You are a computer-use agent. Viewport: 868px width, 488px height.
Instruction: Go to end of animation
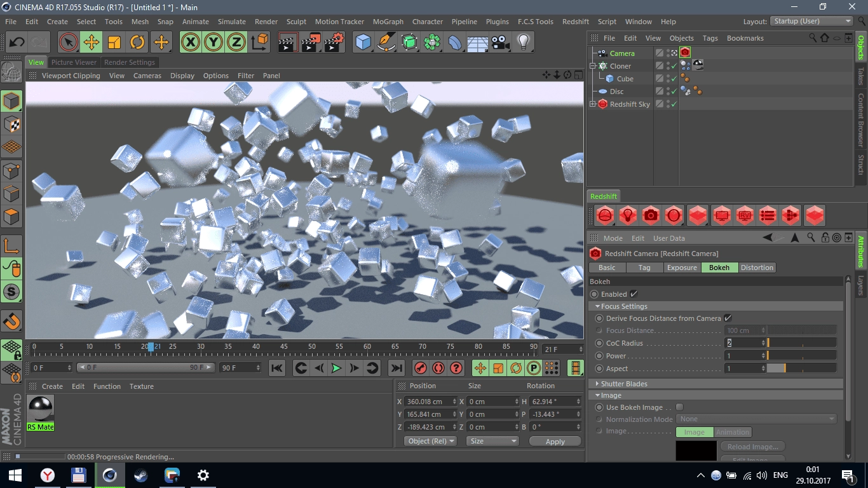[396, 368]
